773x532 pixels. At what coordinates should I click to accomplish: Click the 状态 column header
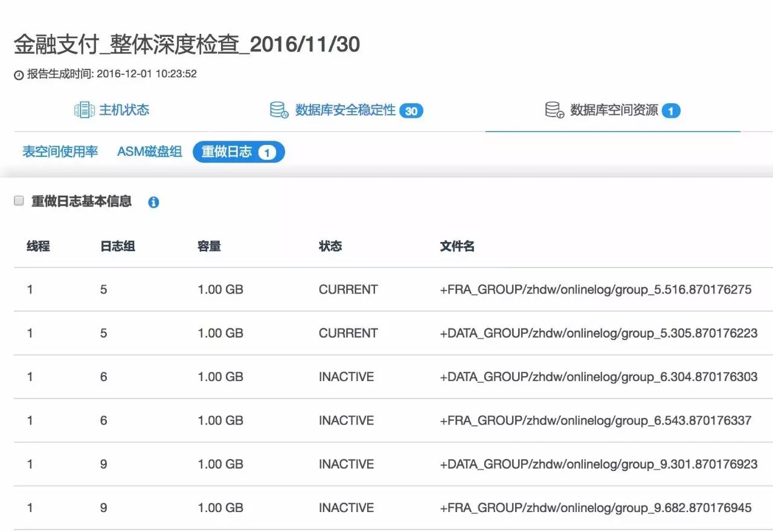330,246
